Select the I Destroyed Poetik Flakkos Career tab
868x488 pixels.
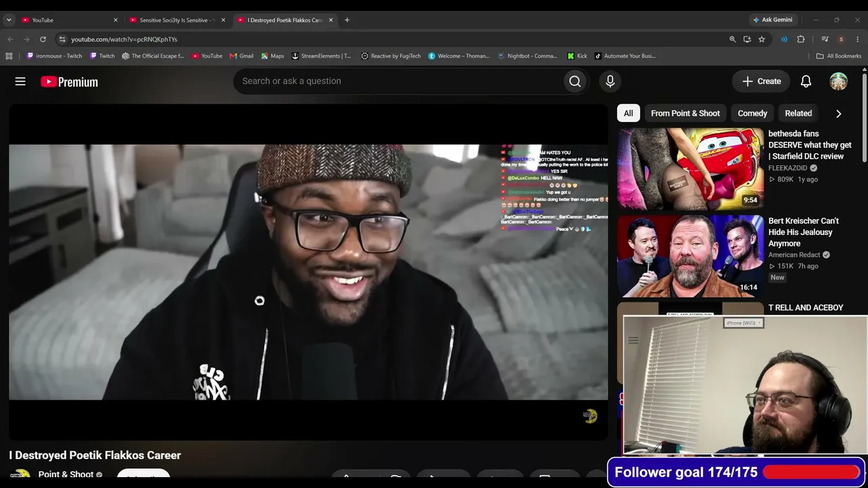(285, 20)
